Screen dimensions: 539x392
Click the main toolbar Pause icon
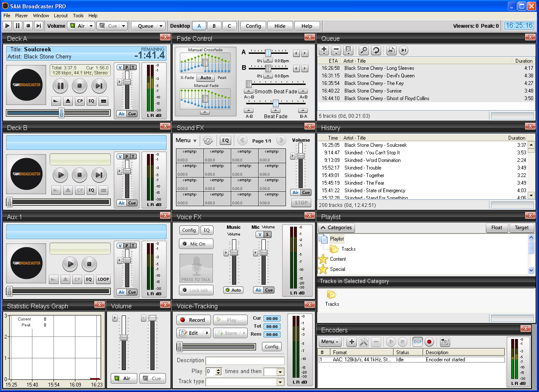[18, 26]
